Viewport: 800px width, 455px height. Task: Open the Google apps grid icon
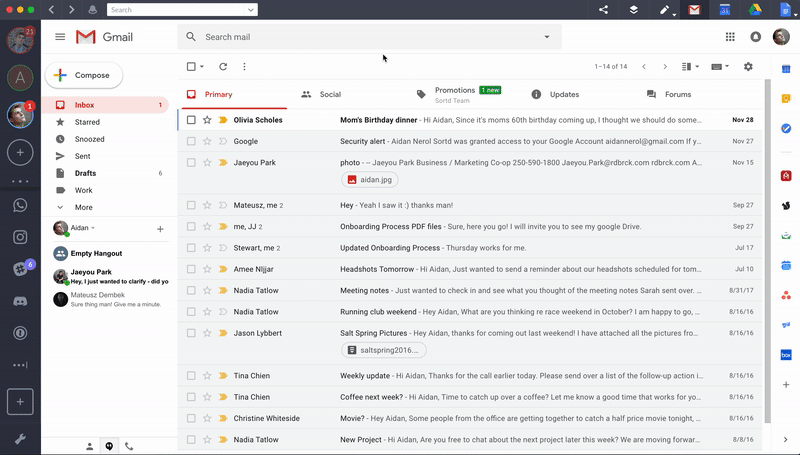pos(730,37)
